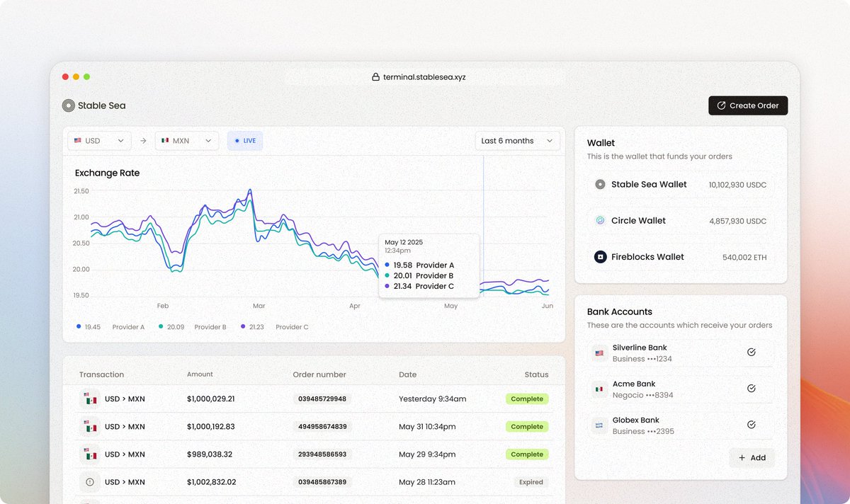This screenshot has height=504, width=850.
Task: Click the flag pair icon for $1,000,029.21 transaction
Action: tap(90, 399)
